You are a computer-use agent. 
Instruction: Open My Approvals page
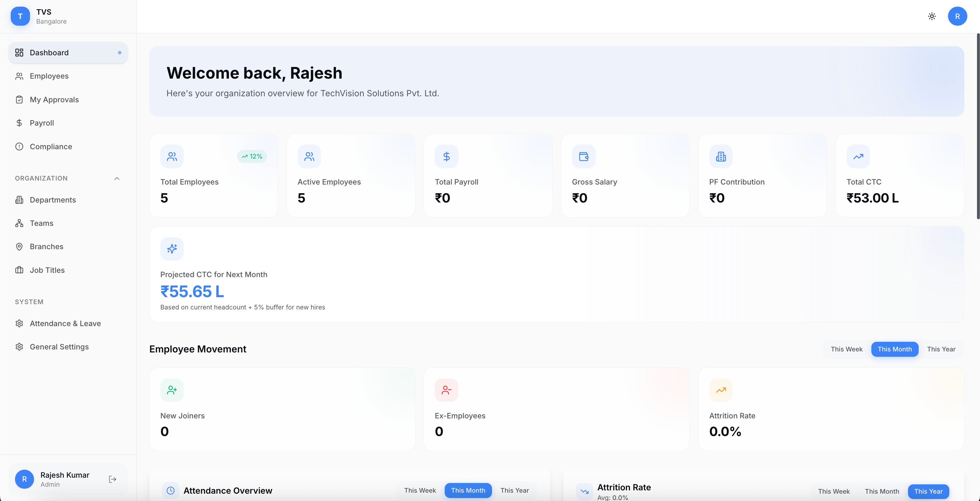54,100
